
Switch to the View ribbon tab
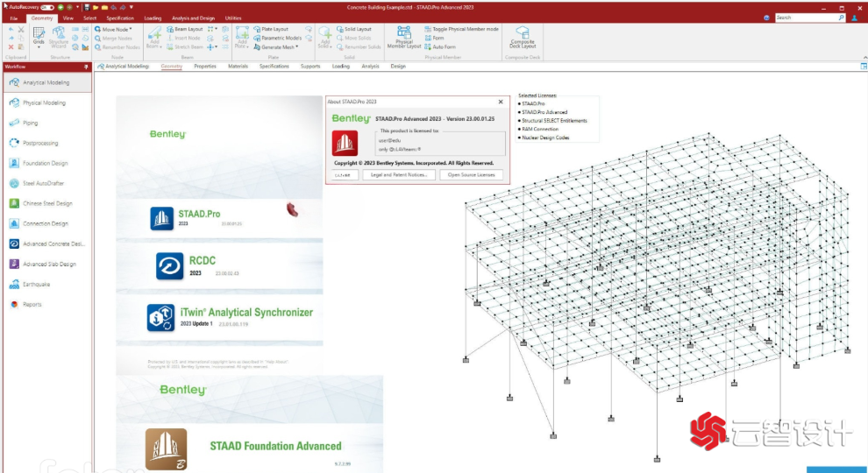click(68, 18)
